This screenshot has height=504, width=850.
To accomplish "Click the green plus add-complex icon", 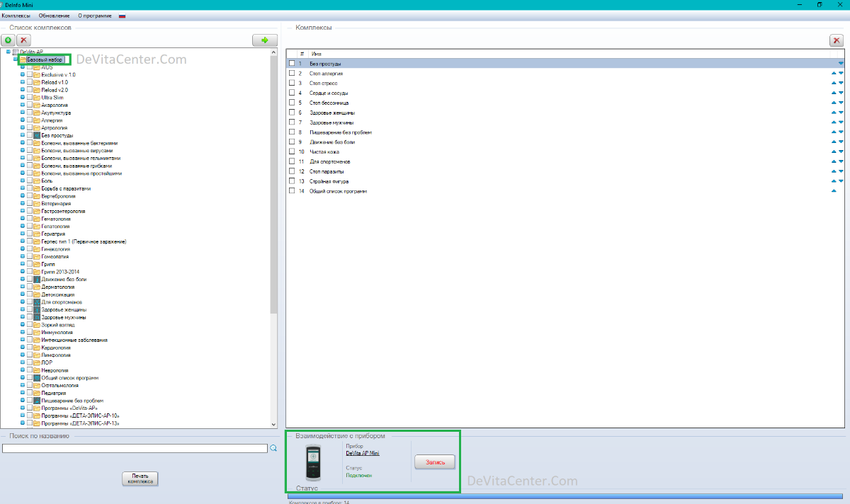I will 8,40.
